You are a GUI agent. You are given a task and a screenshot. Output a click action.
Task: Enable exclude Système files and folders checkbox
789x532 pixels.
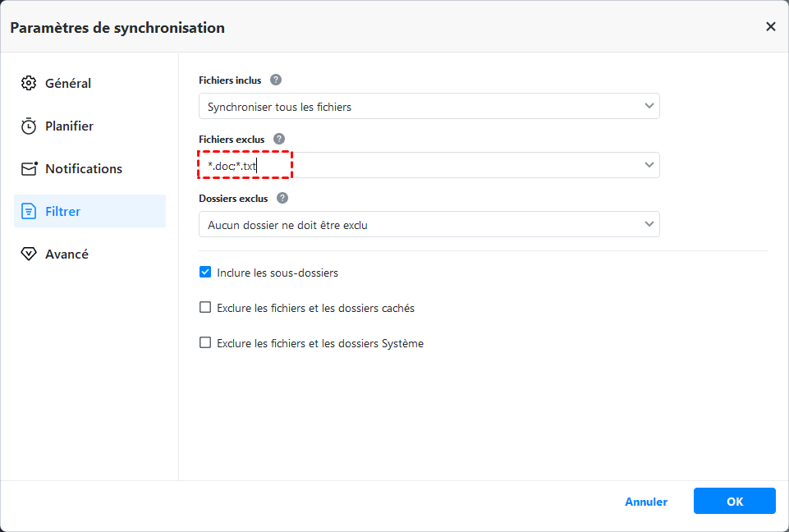coord(205,343)
